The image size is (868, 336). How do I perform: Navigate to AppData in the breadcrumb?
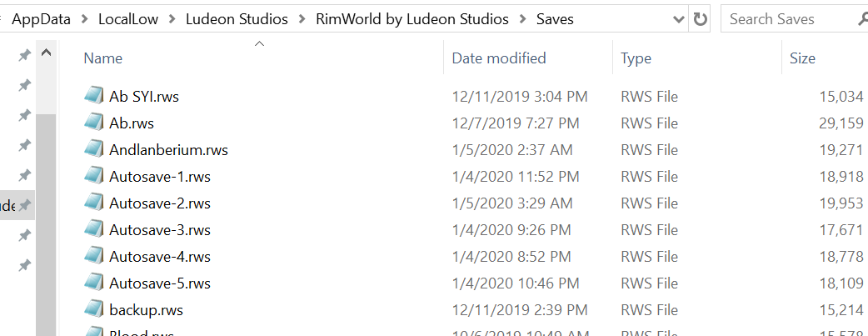click(41, 19)
